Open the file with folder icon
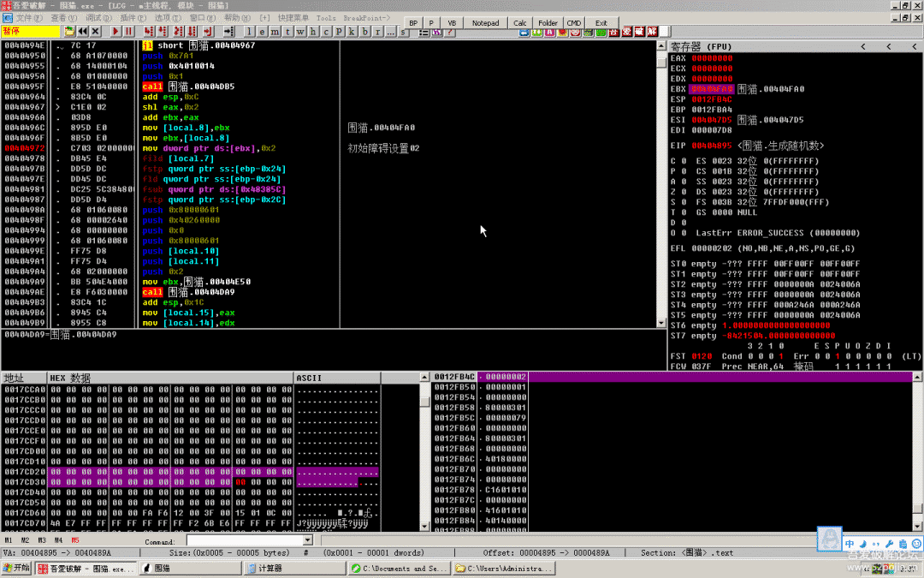924x578 pixels. point(69,31)
